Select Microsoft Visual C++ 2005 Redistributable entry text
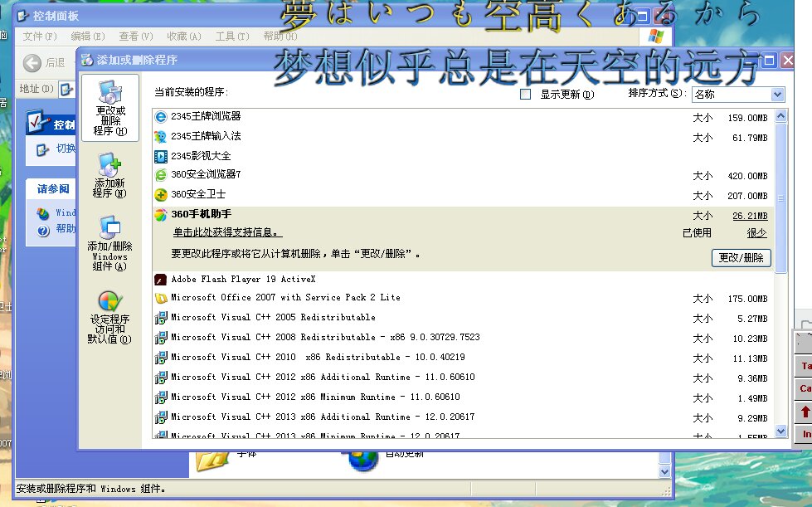 (273, 317)
